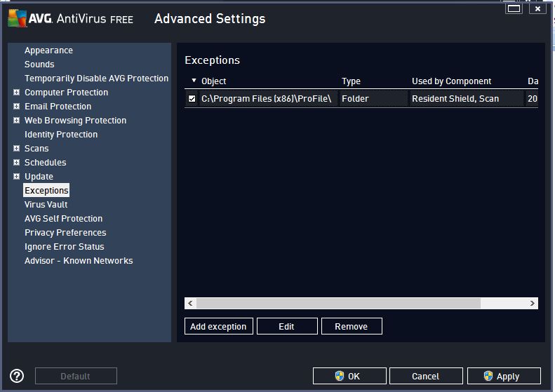
Task: Select the Exceptions sidebar item
Action: pos(46,190)
